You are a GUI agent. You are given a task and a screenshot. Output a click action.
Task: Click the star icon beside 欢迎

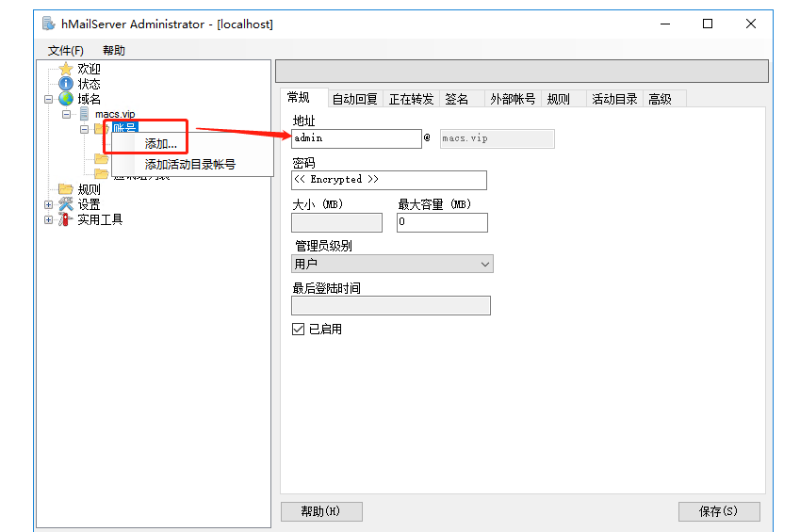click(x=65, y=69)
